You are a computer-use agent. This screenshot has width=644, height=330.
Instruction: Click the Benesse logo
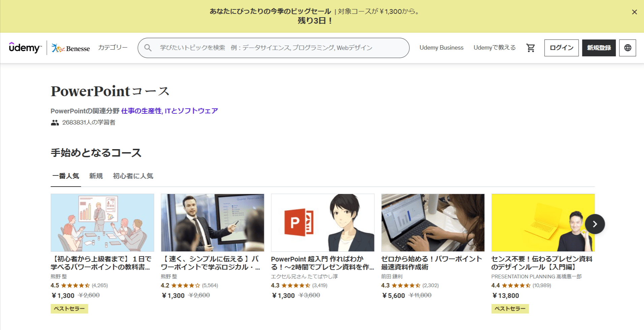click(x=70, y=48)
